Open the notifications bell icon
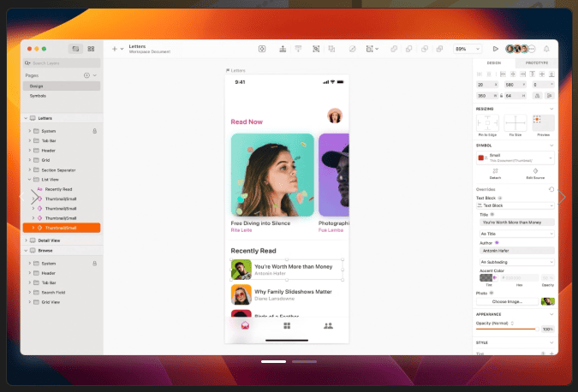The width and height of the screenshot is (578, 392). pyautogui.click(x=546, y=49)
